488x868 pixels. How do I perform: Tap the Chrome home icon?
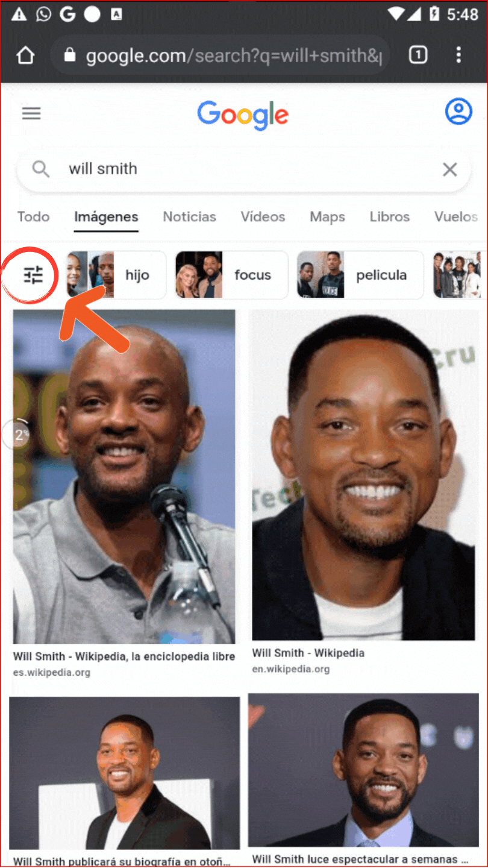(x=25, y=55)
